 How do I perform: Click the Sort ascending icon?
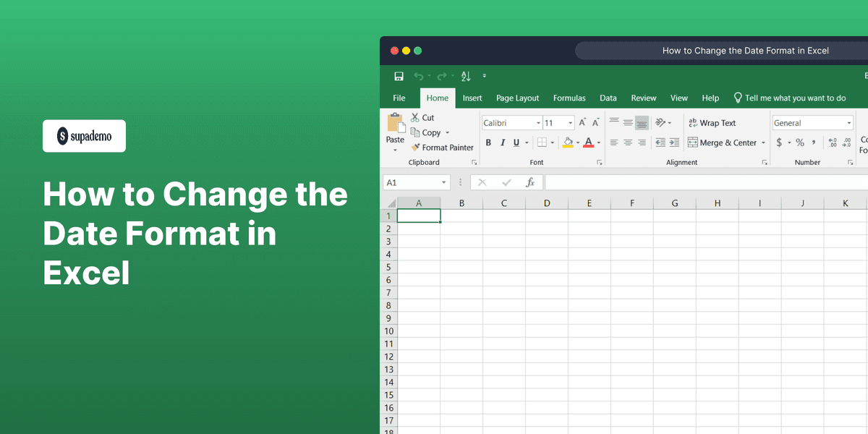click(x=466, y=76)
